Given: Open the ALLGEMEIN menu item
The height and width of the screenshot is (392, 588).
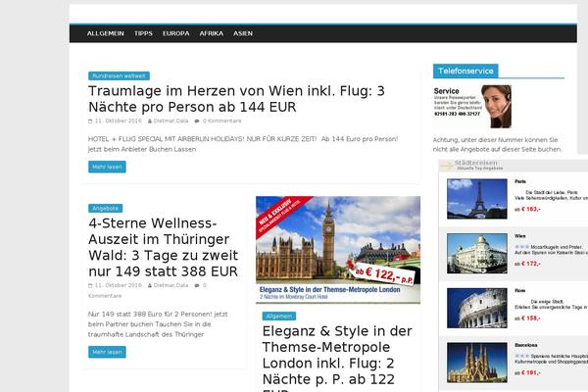Looking at the screenshot, I should 106,33.
